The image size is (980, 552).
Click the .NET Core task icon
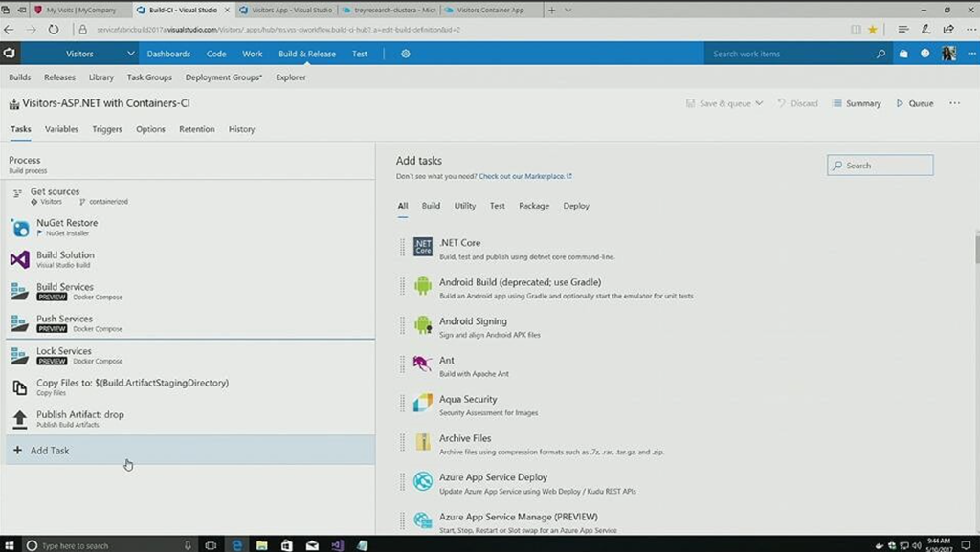pyautogui.click(x=423, y=247)
